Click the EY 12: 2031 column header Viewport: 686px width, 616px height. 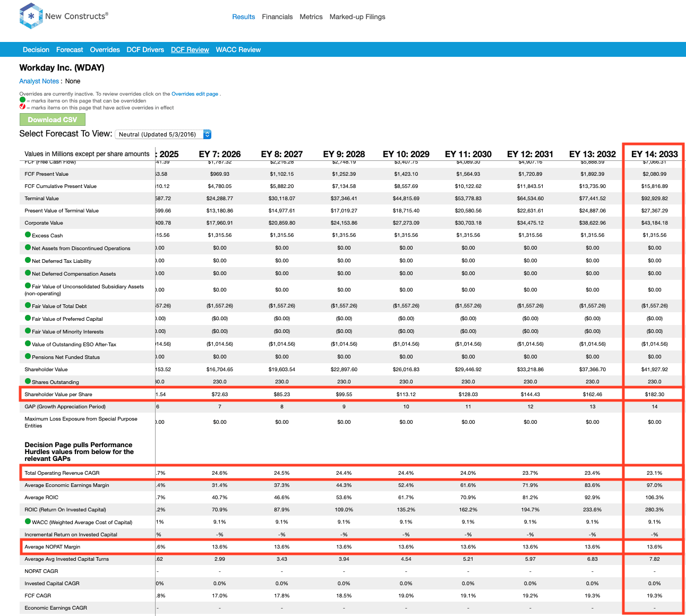(530, 154)
